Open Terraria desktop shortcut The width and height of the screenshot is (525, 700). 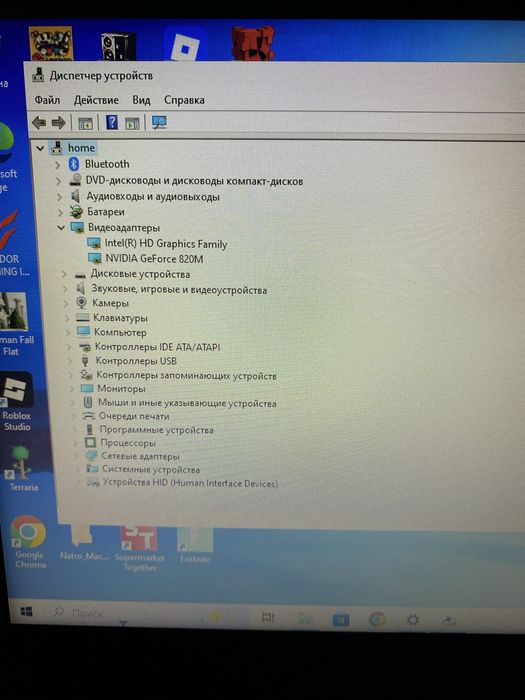click(x=22, y=468)
